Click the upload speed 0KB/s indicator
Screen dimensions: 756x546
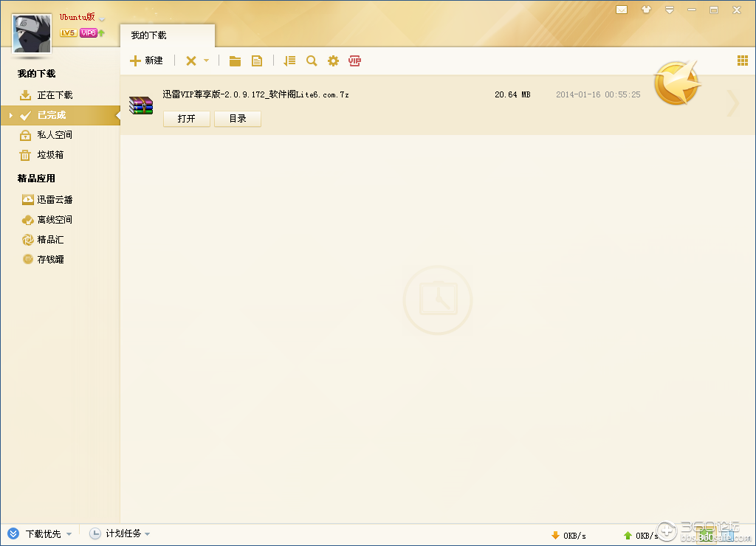coord(642,536)
